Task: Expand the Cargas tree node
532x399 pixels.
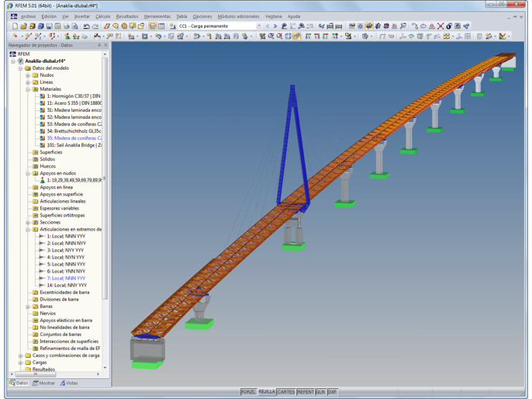Action: coord(20,363)
